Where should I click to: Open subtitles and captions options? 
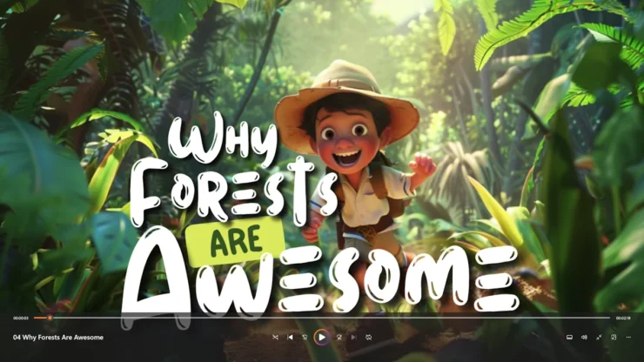(x=569, y=338)
